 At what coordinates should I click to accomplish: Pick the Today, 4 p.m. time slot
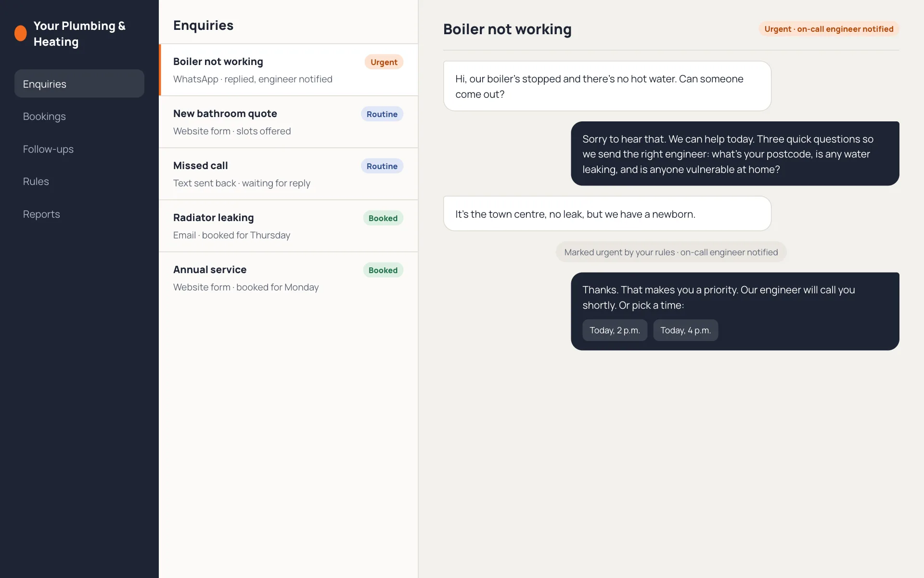point(685,330)
